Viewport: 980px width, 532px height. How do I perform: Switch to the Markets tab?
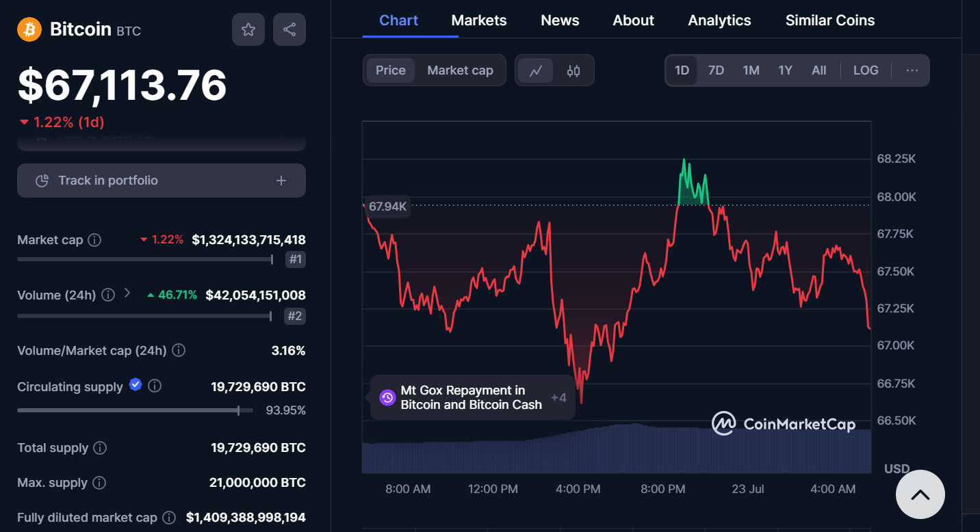[479, 21]
